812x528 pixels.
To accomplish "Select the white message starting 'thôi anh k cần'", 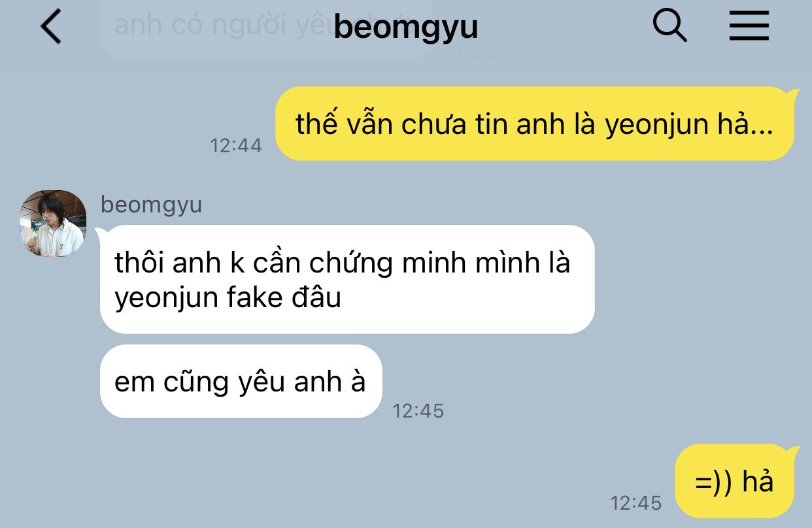I will [x=347, y=279].
